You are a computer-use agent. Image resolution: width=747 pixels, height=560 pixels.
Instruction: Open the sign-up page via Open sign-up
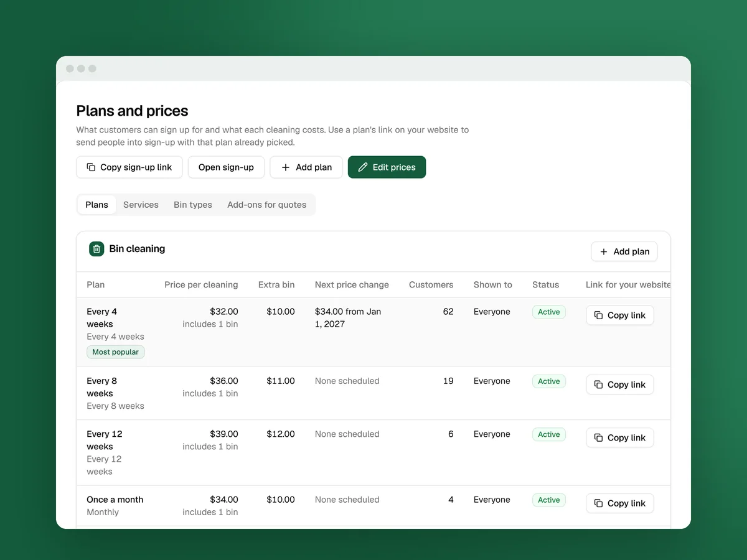point(226,167)
